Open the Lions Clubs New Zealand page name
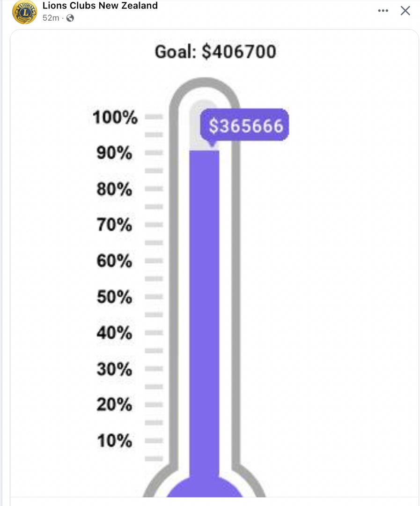The width and height of the screenshot is (420, 506). [100, 6]
